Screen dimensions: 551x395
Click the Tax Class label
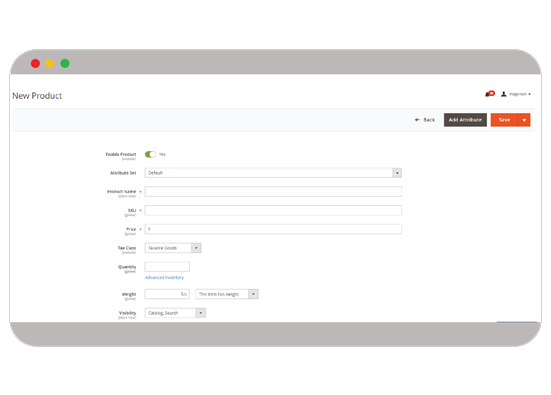(x=127, y=248)
